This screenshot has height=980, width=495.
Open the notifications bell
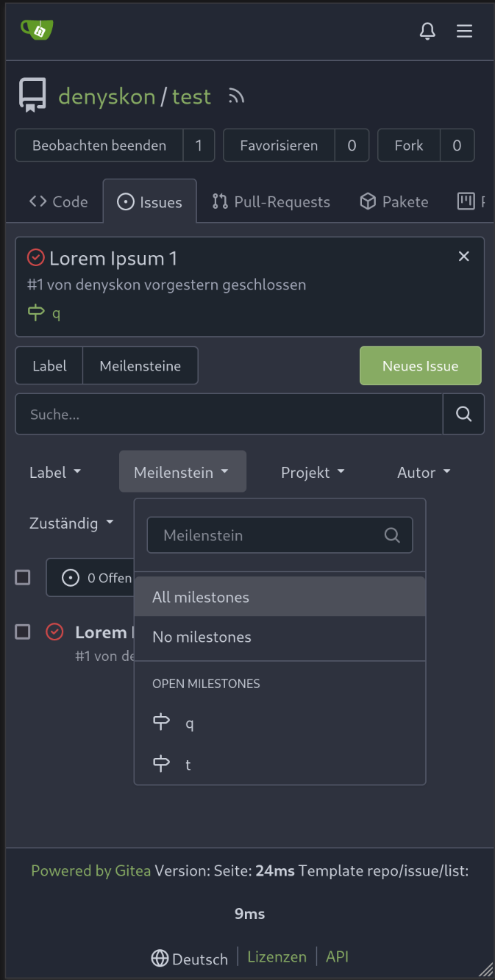point(427,31)
